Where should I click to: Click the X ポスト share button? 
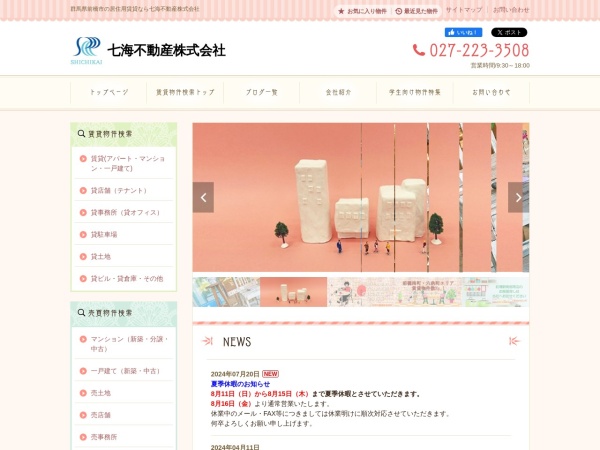(x=509, y=33)
